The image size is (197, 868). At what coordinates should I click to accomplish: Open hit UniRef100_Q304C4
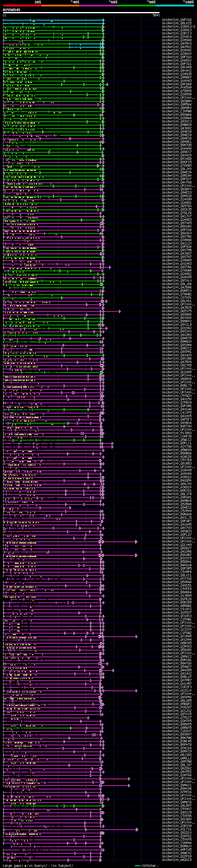click(176, 37)
